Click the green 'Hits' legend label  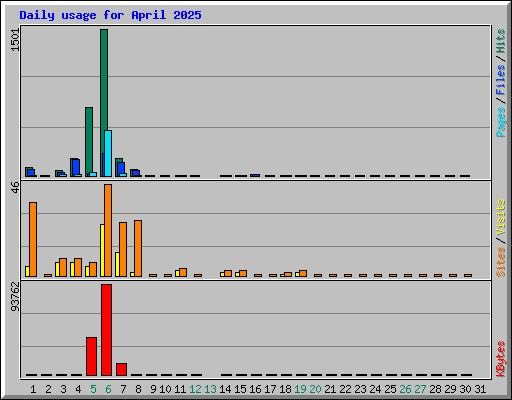(500, 41)
